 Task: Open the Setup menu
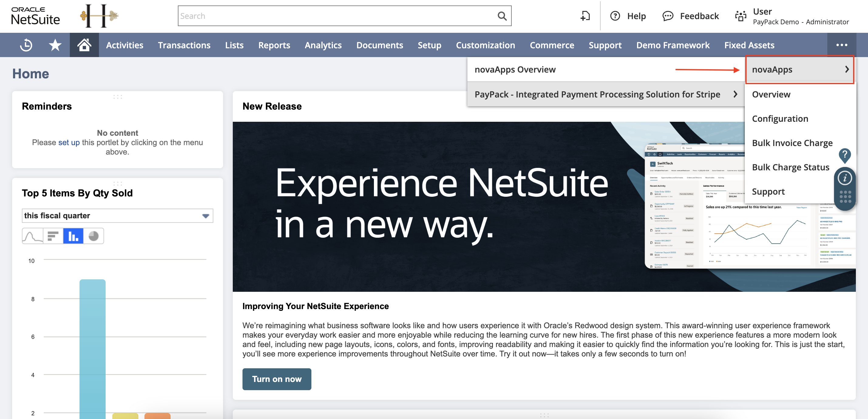pyautogui.click(x=429, y=45)
